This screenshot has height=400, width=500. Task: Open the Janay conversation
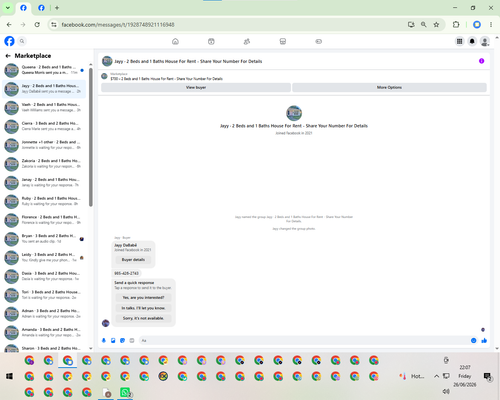44,182
